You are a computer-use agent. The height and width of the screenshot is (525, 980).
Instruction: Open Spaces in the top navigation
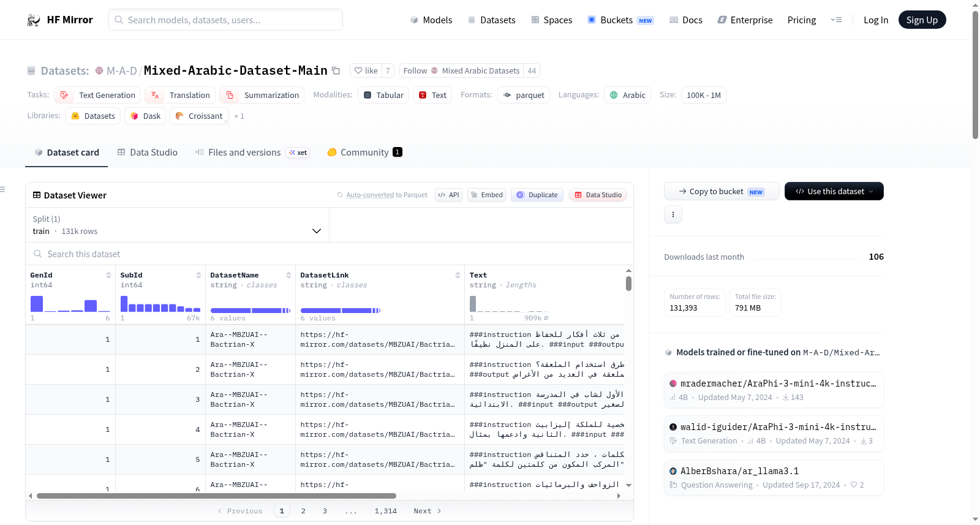point(552,20)
